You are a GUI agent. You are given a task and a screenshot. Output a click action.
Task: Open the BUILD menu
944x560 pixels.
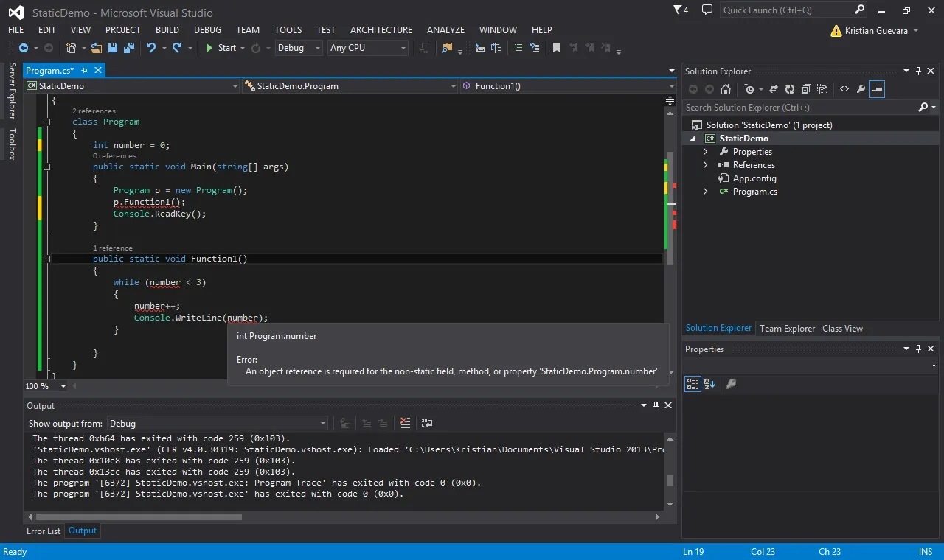(x=167, y=30)
